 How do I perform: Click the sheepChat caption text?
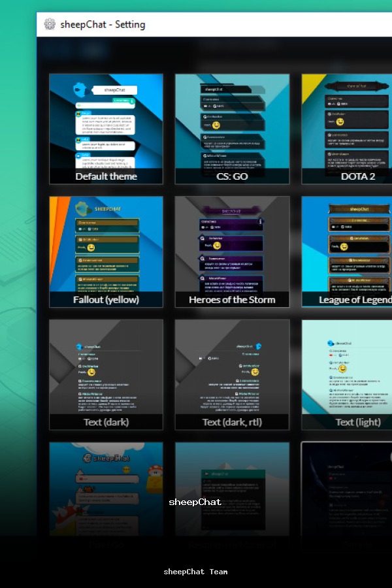coord(195,502)
